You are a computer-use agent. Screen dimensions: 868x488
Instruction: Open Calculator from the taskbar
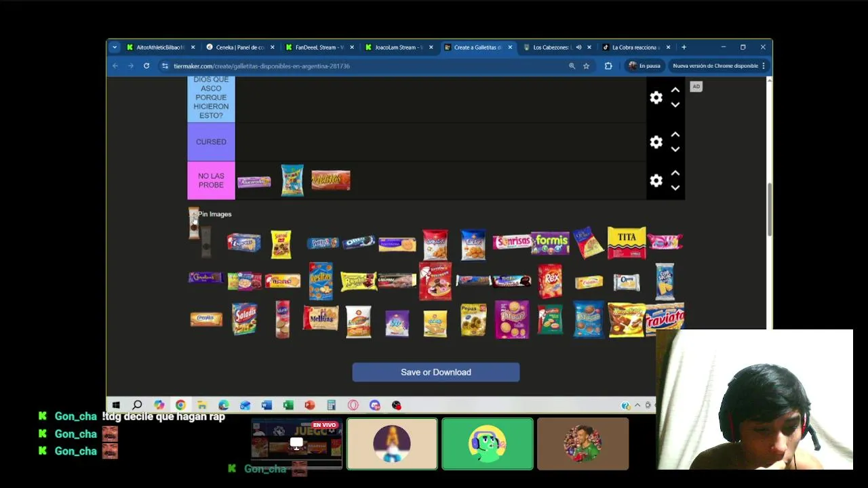[332, 405]
